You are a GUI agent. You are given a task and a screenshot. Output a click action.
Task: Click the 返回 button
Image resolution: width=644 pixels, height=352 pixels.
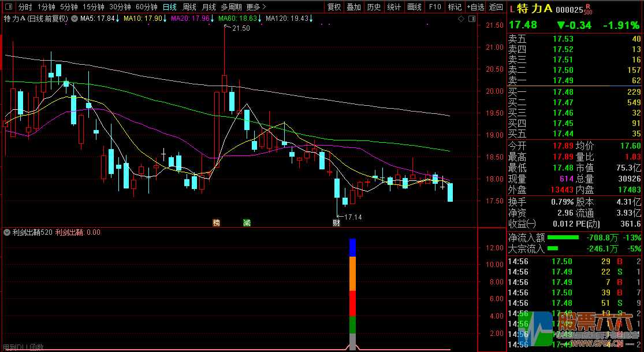(x=496, y=7)
